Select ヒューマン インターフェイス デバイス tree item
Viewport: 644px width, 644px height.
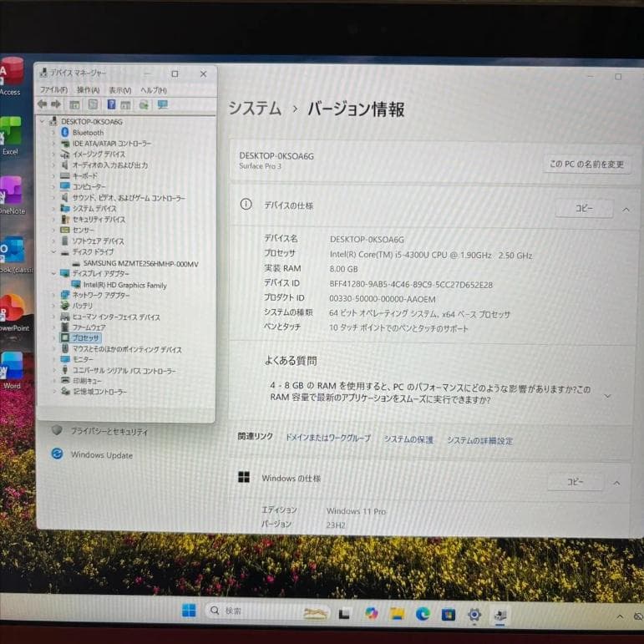coord(116,317)
